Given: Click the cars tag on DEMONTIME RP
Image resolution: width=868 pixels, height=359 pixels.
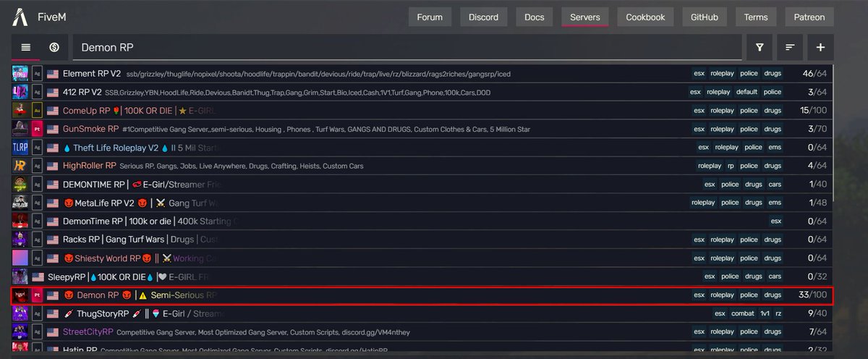Looking at the screenshot, I should coord(775,184).
